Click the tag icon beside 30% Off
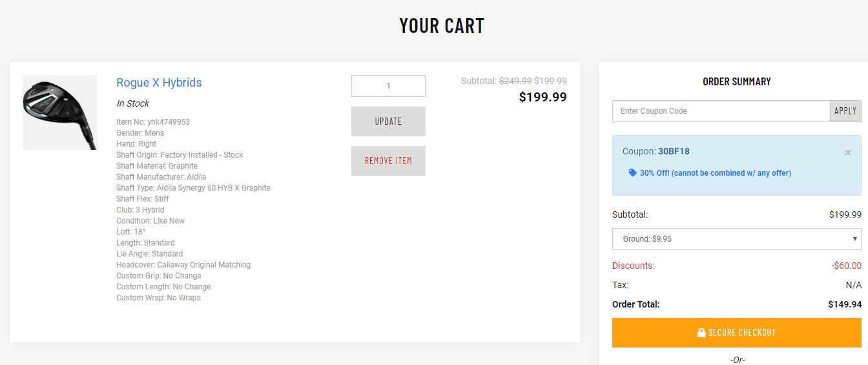 click(x=633, y=173)
